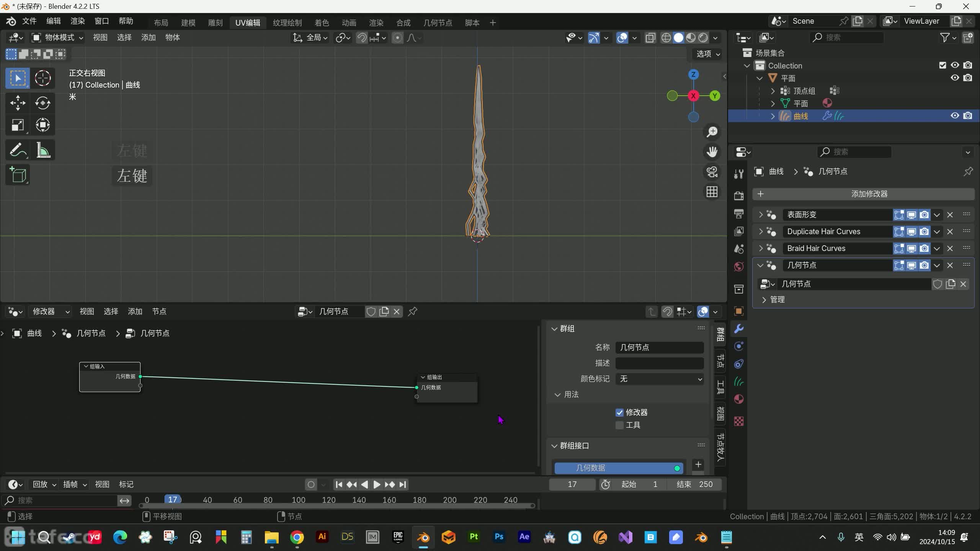Screen dimensions: 980x551
Task: Open Chrome from the taskbar
Action: pos(297,537)
